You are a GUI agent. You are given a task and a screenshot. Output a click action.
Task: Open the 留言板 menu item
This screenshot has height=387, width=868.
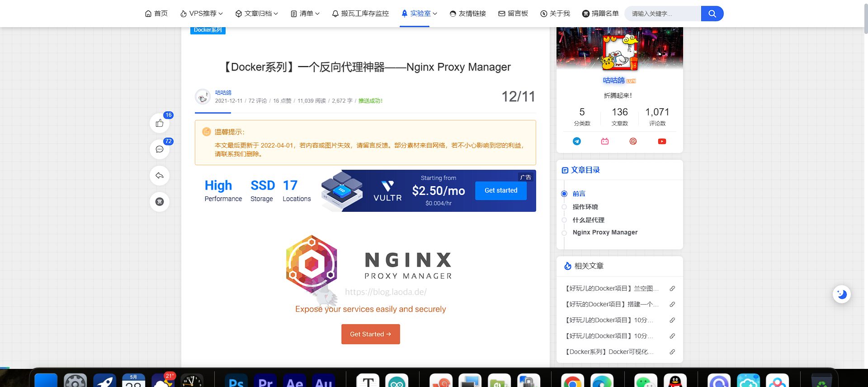click(513, 14)
